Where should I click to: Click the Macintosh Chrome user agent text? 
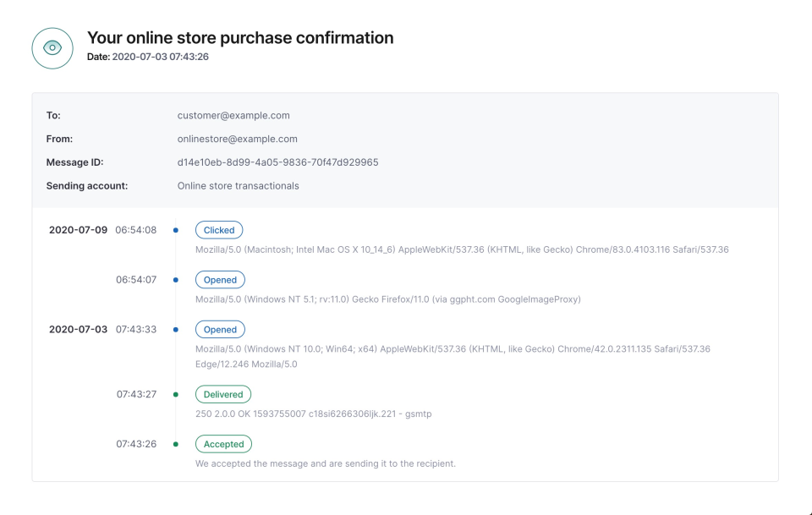tap(462, 249)
